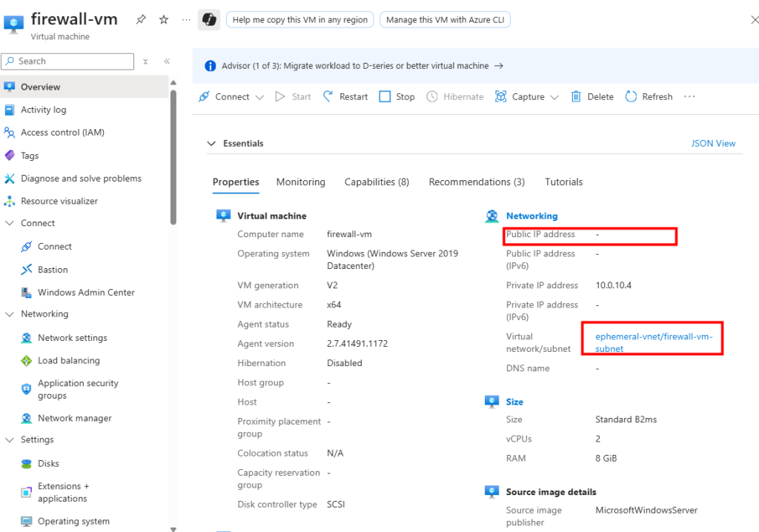Click the Standard B2ms size value
The width and height of the screenshot is (759, 532).
coord(626,419)
